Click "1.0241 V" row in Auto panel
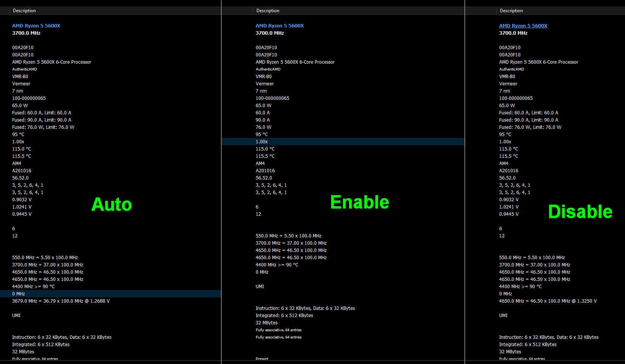This screenshot has height=364, width=625. (x=22, y=207)
